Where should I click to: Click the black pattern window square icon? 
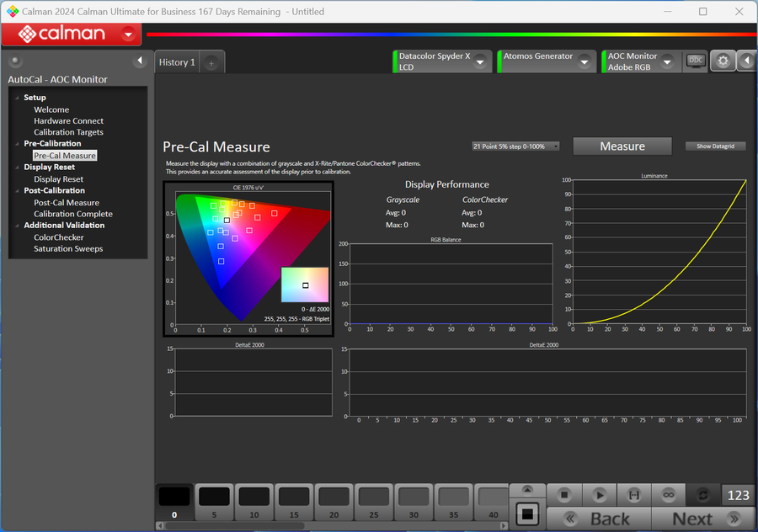click(x=527, y=513)
